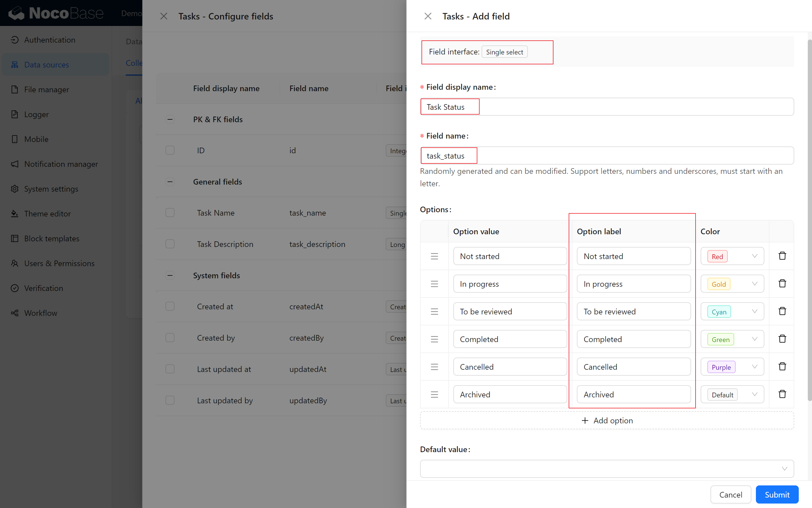Open the Default value dropdown

click(607, 469)
